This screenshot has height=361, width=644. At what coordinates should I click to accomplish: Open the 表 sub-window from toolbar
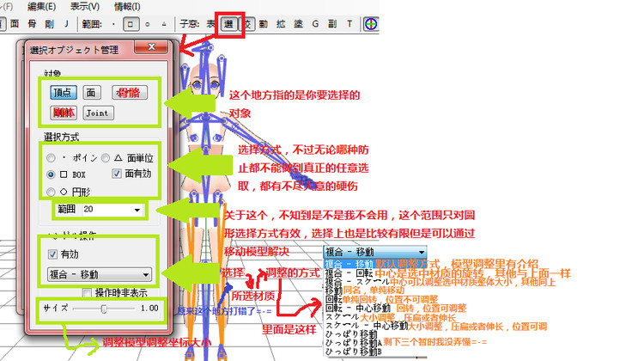[x=211, y=24]
